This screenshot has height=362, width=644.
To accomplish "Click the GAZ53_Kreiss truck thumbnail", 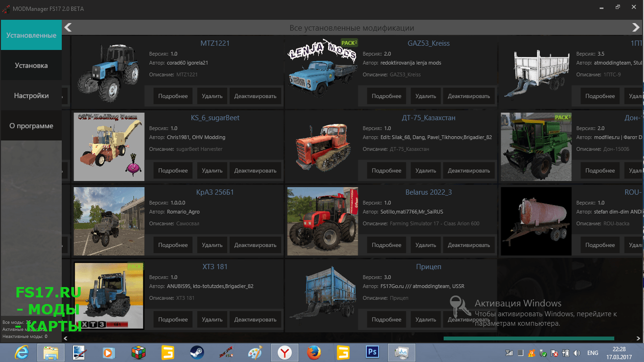I will (322, 72).
